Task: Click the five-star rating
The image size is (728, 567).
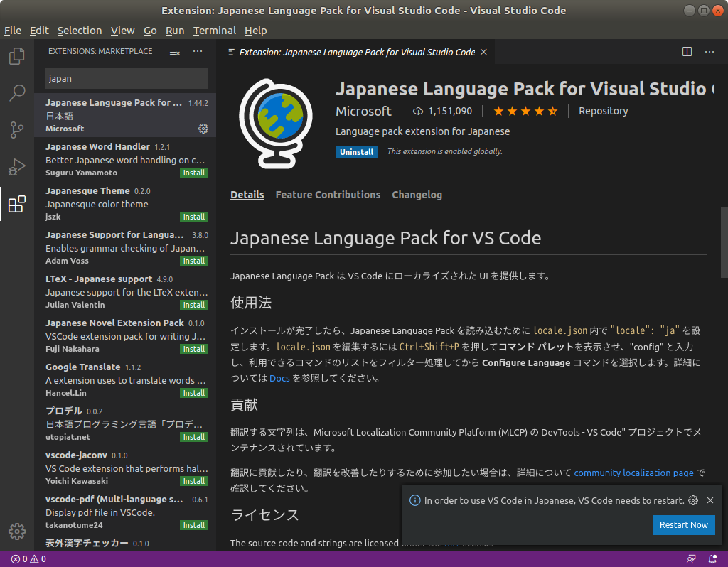Action: [x=525, y=111]
